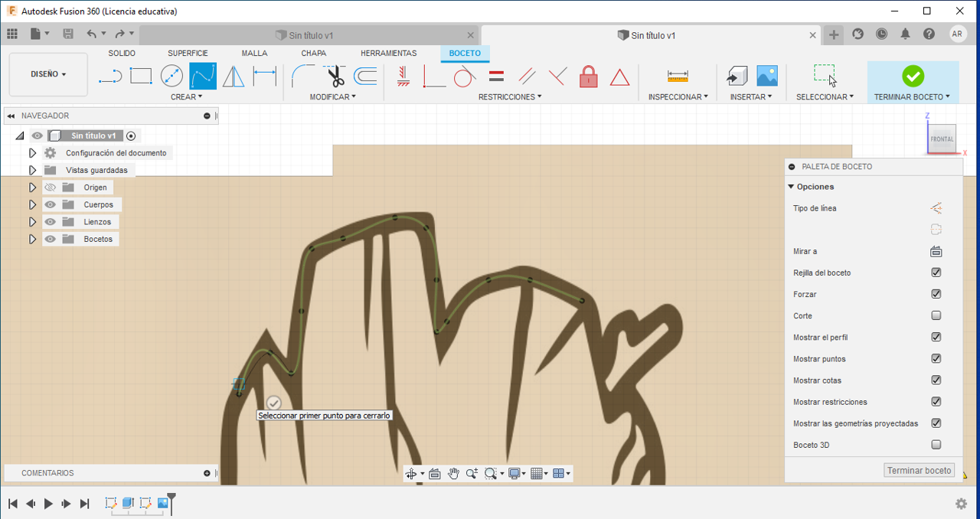Open the Help question mark
Image resolution: width=980 pixels, height=519 pixels.
click(x=929, y=34)
